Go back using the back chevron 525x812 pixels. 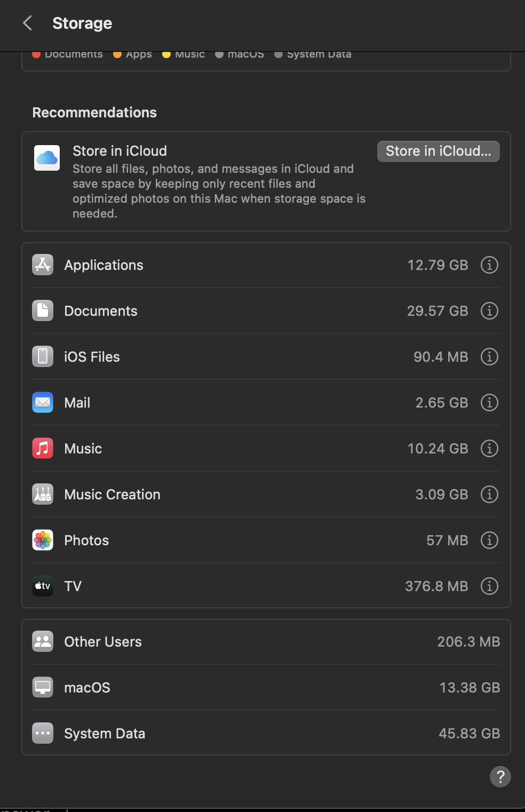point(28,23)
